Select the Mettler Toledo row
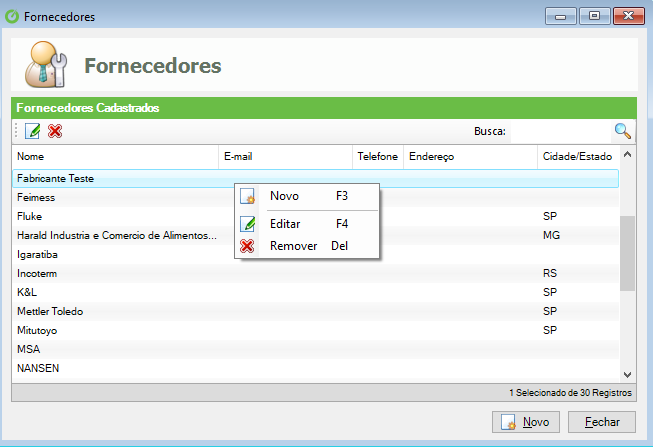 pyautogui.click(x=316, y=312)
